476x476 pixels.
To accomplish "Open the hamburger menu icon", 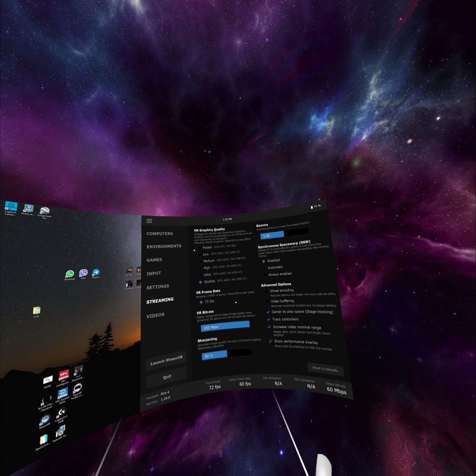I will [149, 221].
